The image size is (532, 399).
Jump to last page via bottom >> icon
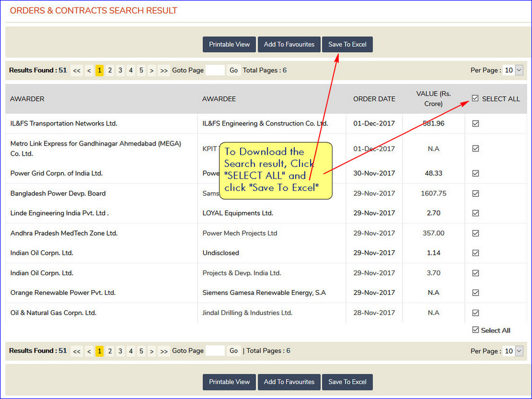click(164, 351)
